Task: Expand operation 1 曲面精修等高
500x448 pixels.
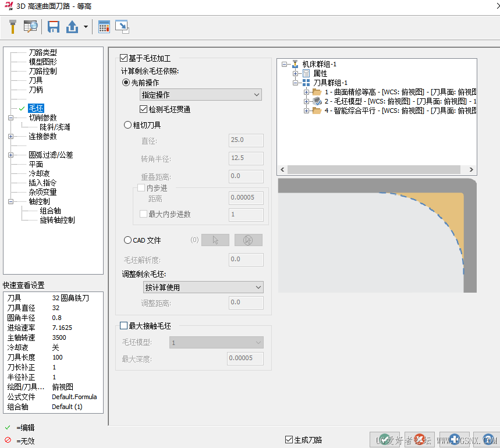Action: 306,92
